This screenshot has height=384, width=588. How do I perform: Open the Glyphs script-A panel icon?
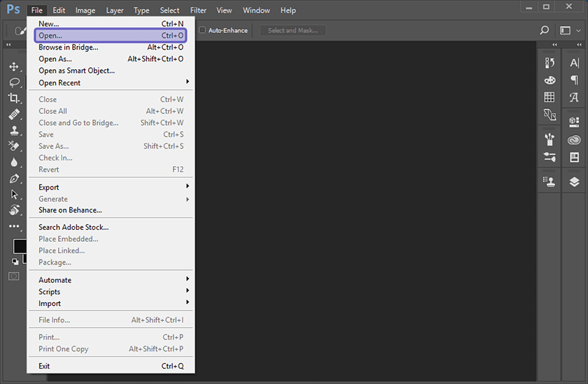(x=574, y=97)
